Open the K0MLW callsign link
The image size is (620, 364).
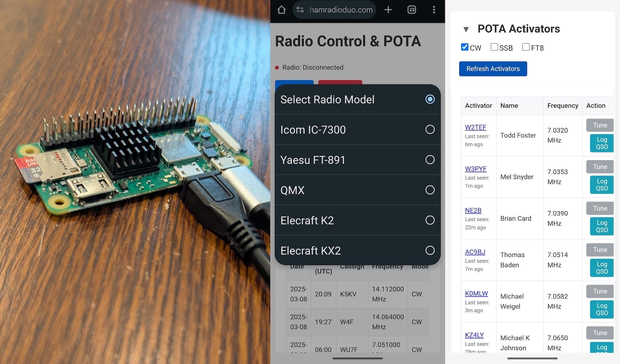[x=476, y=293]
